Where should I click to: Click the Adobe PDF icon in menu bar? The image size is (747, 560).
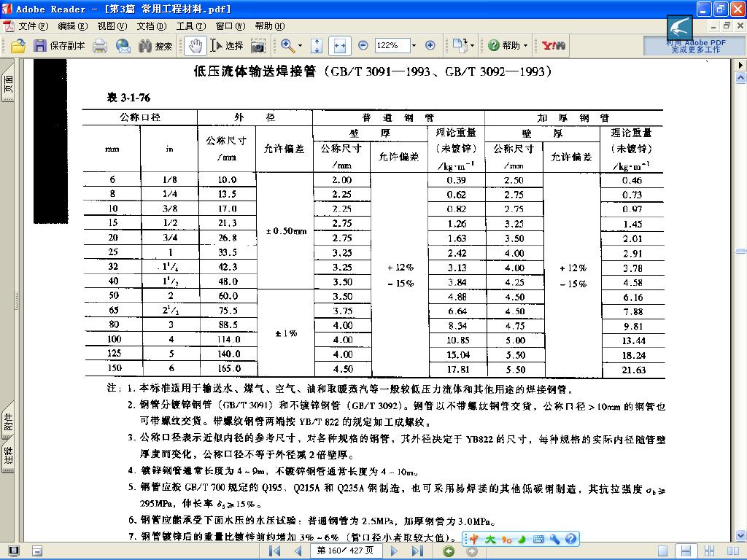pyautogui.click(x=9, y=26)
